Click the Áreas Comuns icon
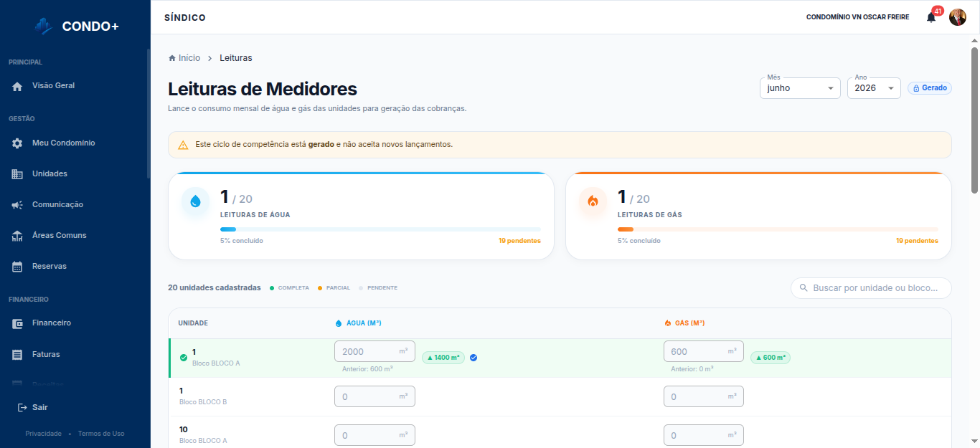This screenshot has width=980, height=448. pyautogui.click(x=17, y=236)
